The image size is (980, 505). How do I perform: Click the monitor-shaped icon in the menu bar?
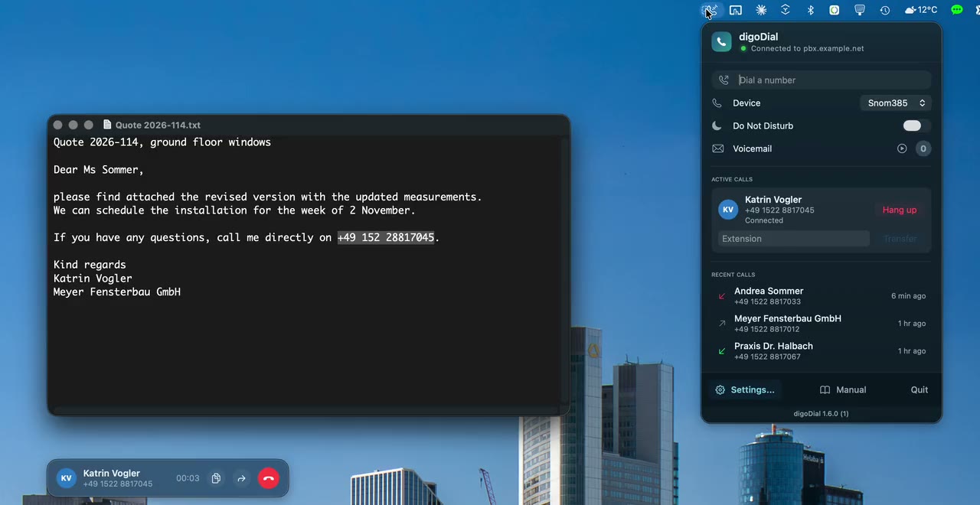point(860,10)
